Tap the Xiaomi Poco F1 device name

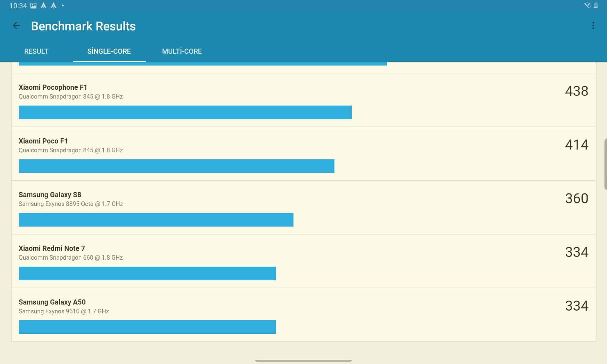tap(43, 141)
